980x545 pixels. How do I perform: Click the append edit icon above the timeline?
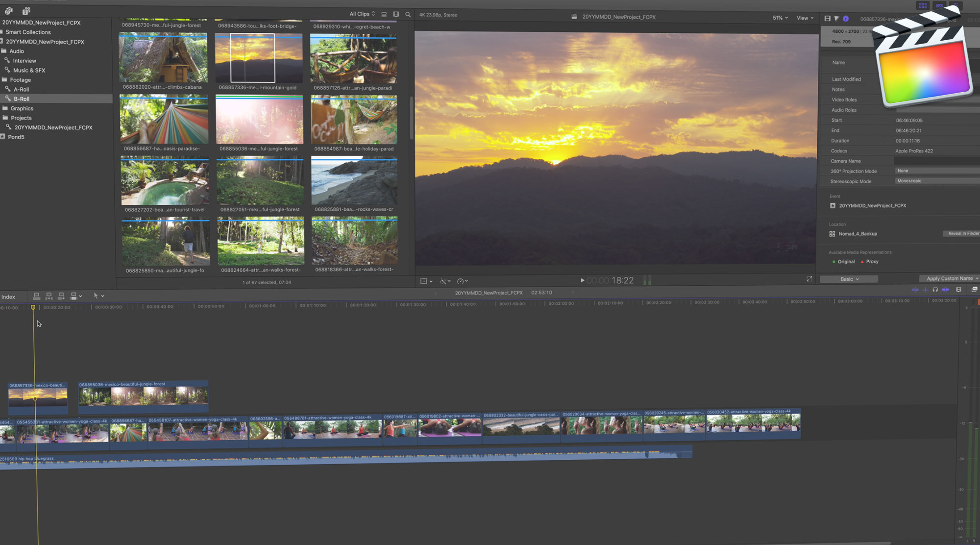point(61,296)
